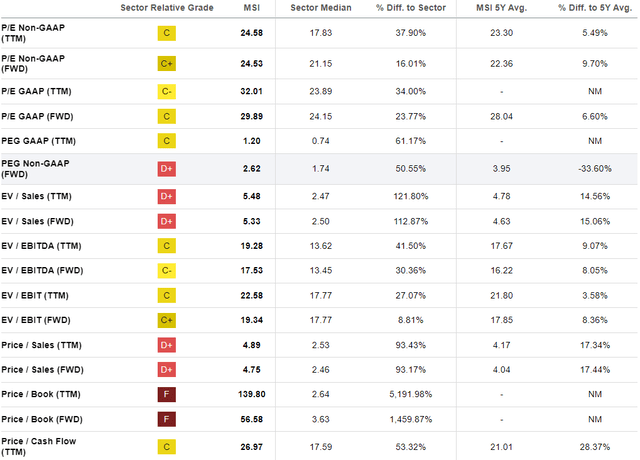Click the MSI value 139.80

[251, 394]
